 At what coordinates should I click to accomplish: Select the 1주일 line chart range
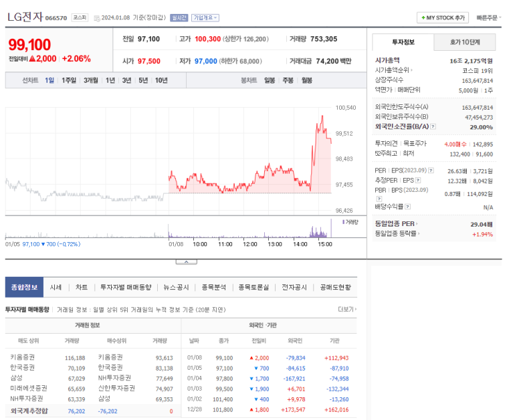coord(69,80)
